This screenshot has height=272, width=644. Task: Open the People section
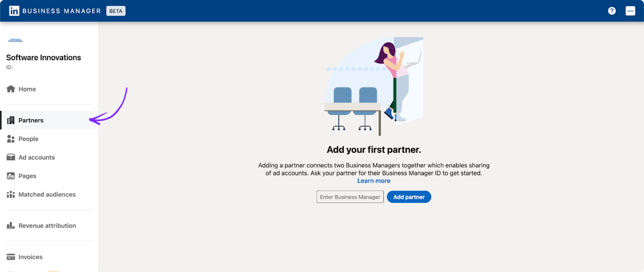tap(28, 139)
